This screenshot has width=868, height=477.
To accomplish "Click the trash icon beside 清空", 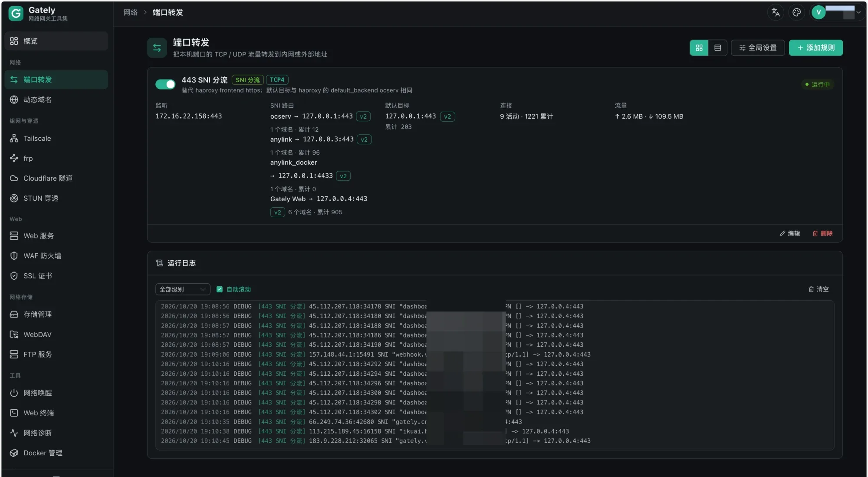I will point(811,289).
